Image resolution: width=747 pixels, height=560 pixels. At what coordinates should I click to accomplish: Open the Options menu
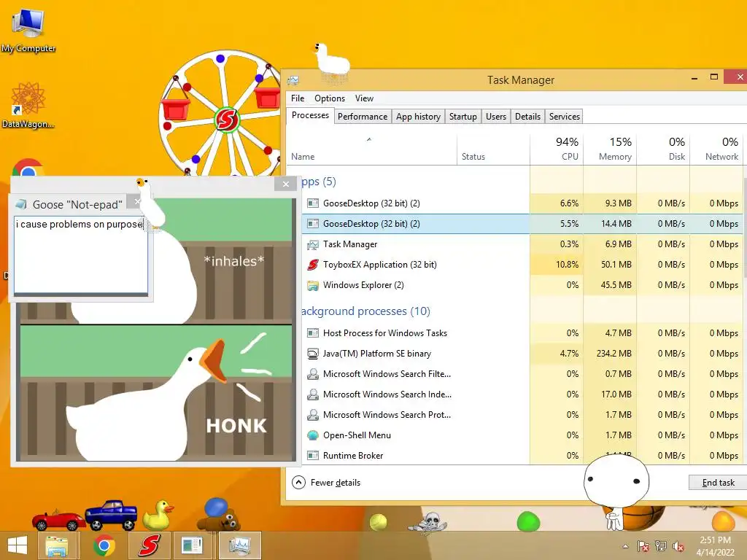coord(330,98)
